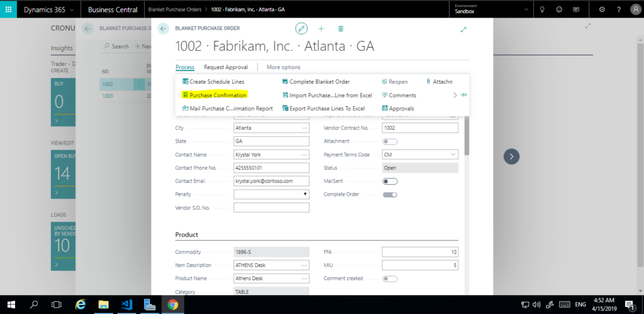Click Blanket Purchase Orders breadcrumb
The height and width of the screenshot is (314, 644).
[175, 9]
